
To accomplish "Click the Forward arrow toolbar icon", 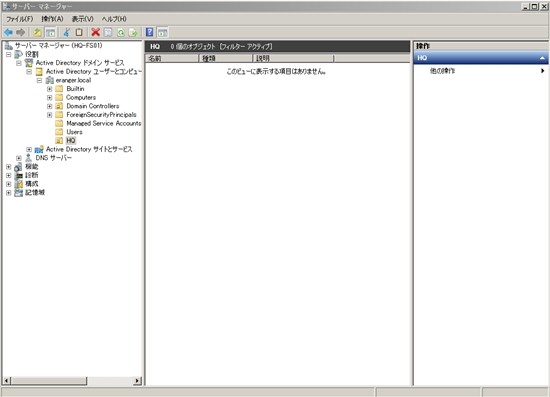I will (x=21, y=33).
